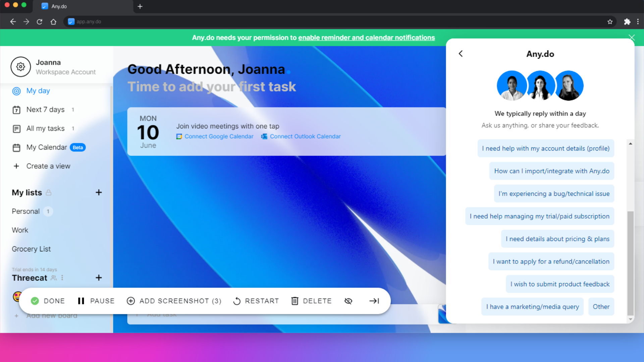Click the All my tasks list icon
The width and height of the screenshot is (644, 362).
point(16,129)
